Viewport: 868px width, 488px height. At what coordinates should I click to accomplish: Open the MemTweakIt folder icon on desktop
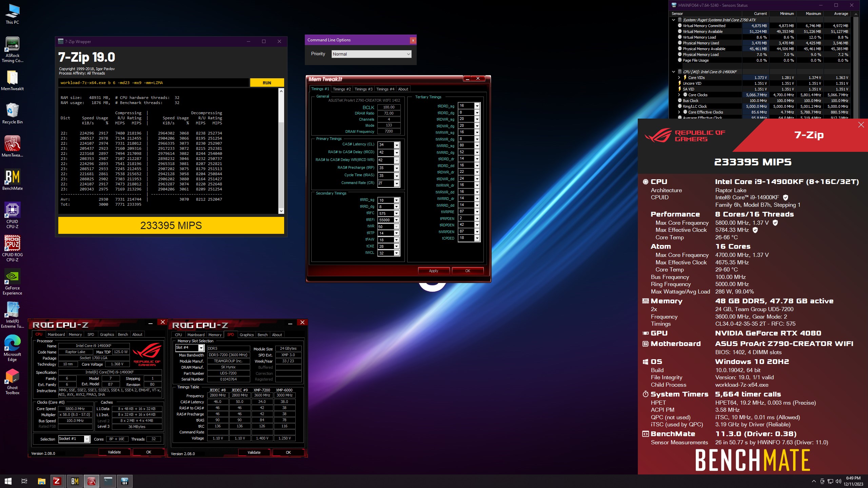click(12, 81)
